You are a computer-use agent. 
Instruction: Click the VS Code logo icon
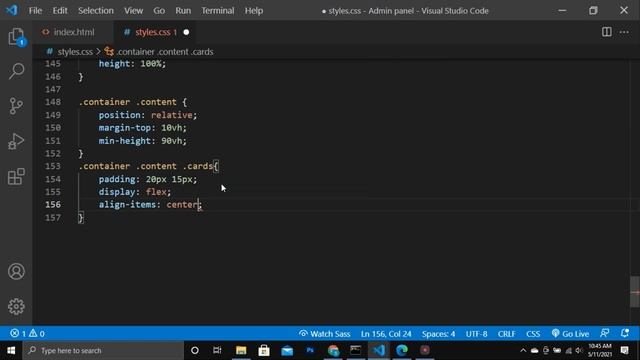[12, 10]
